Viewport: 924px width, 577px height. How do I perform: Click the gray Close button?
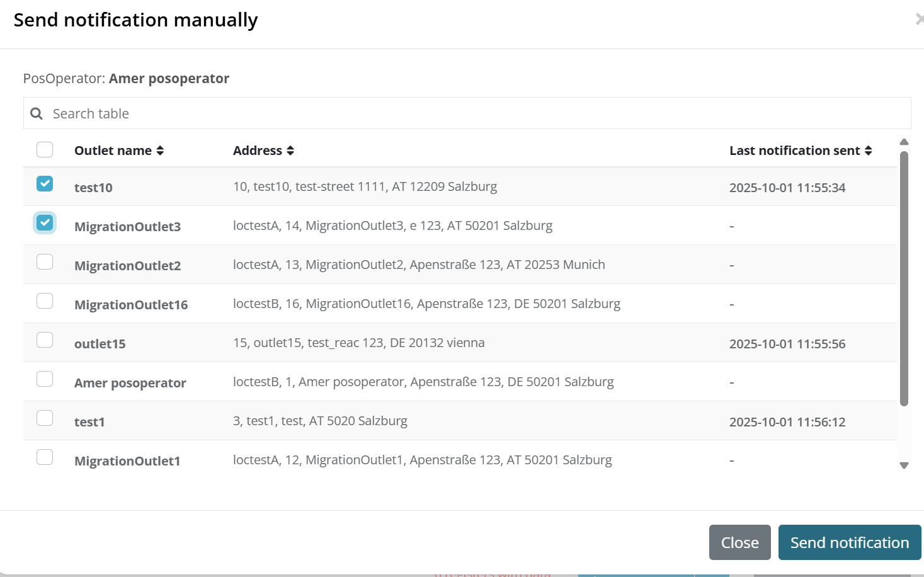739,542
